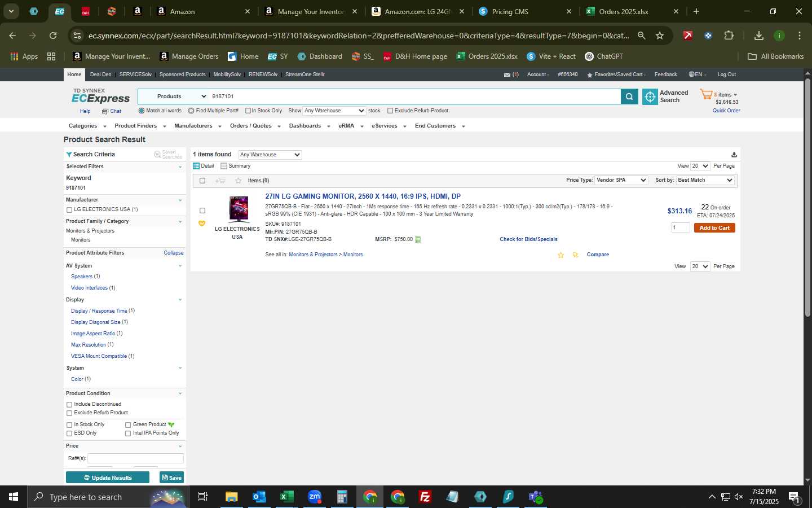
Task: Open FileZilla from the Windows taskbar
Action: click(x=425, y=497)
